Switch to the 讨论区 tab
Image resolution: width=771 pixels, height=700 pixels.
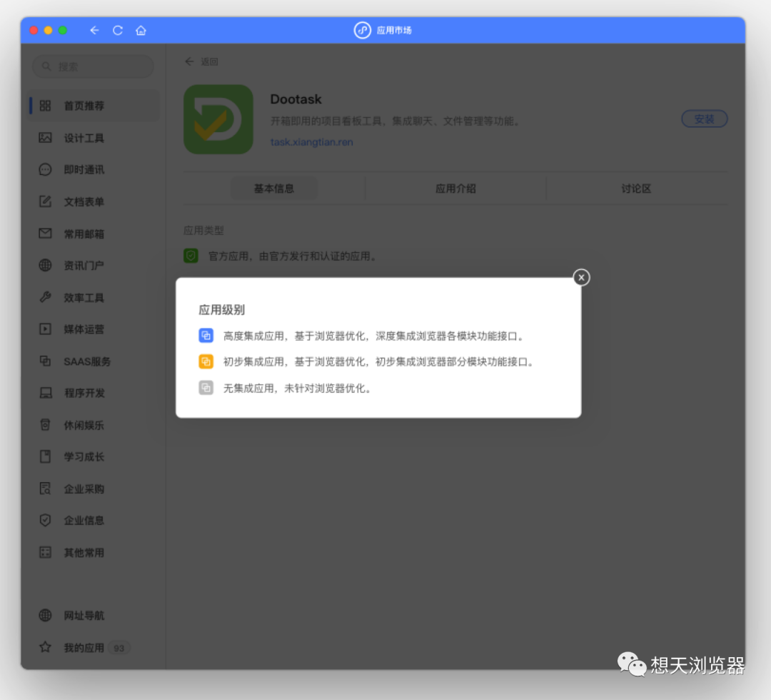click(x=636, y=189)
